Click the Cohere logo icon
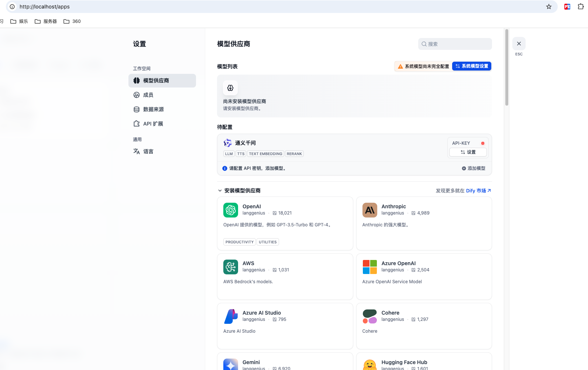The image size is (588, 370). tap(370, 316)
